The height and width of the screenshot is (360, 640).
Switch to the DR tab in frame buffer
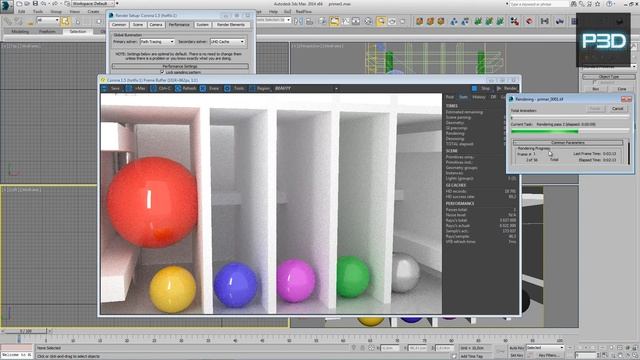coord(493,97)
